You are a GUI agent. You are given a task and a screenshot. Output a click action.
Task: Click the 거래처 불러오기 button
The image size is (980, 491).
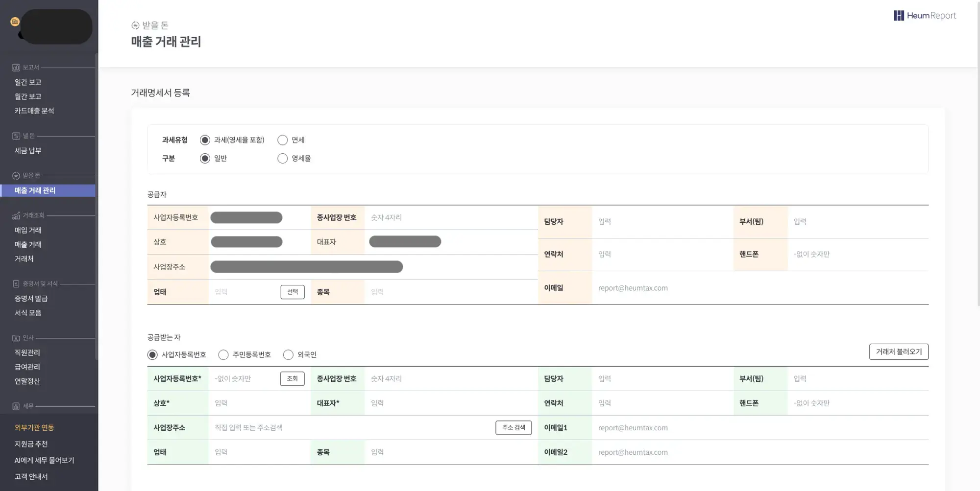click(898, 351)
